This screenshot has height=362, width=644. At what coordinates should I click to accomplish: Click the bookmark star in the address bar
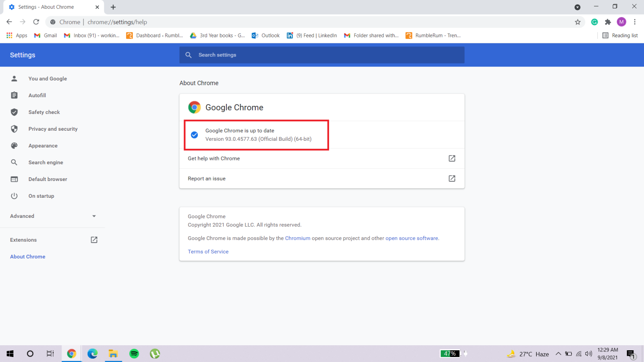coord(578,22)
